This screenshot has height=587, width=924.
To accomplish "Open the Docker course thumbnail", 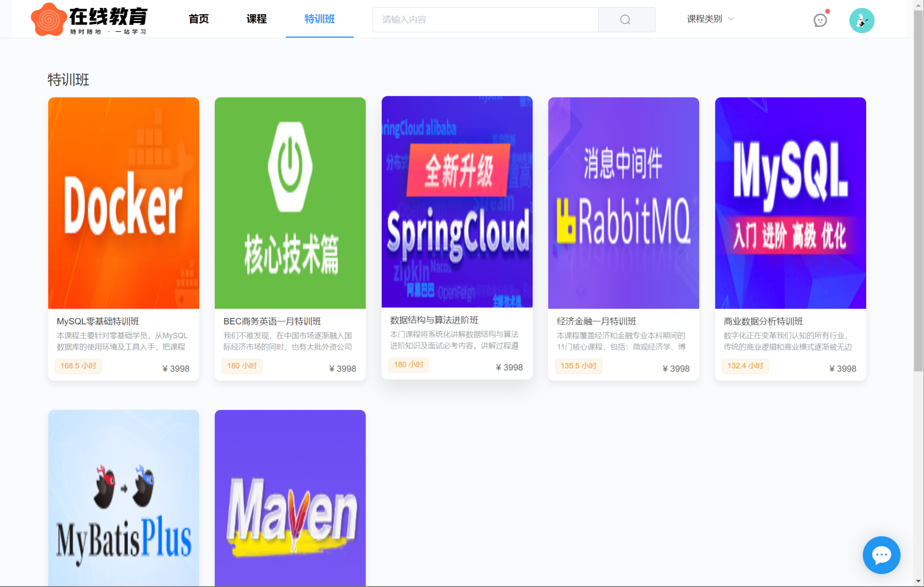I will 123,203.
